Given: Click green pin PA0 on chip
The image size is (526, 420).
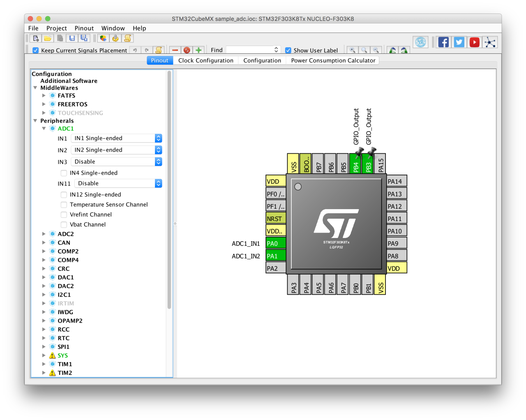Looking at the screenshot, I should point(276,243).
